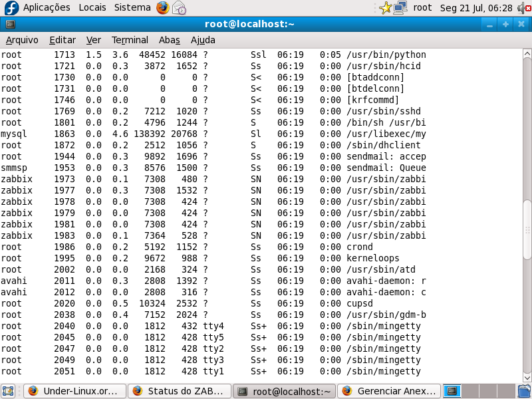This screenshot has width=532, height=399.
Task: Click the clock showing Seg 21 Jul, 06:28
Action: tap(476, 8)
